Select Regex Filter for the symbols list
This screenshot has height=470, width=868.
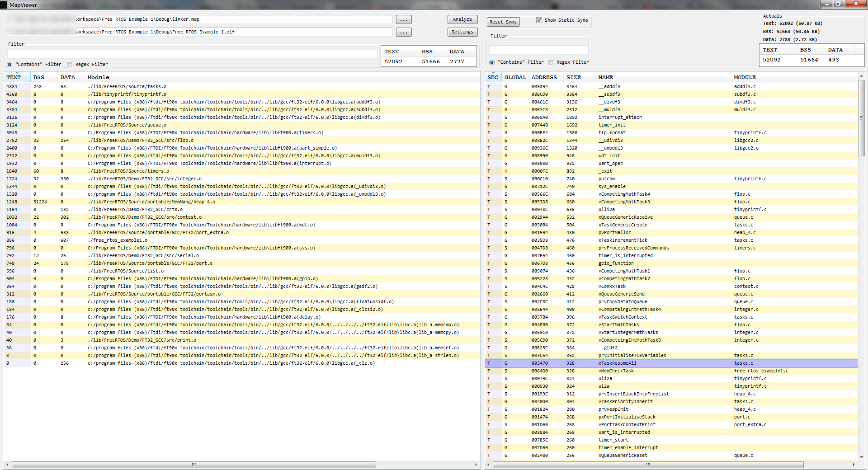coord(551,62)
